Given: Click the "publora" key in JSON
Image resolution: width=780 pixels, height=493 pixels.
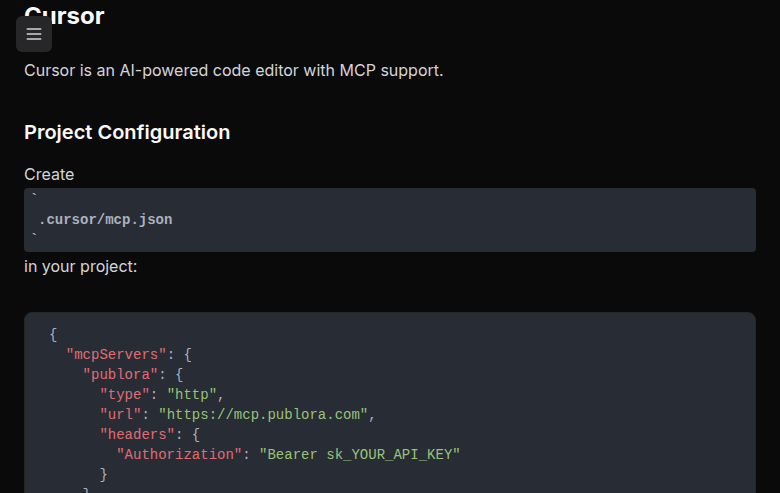Looking at the screenshot, I should click(x=120, y=375).
